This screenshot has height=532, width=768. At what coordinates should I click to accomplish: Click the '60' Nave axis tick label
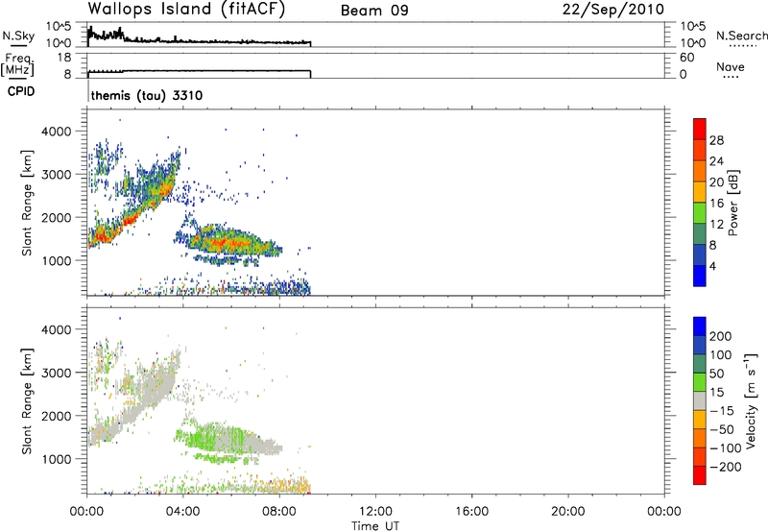pos(686,58)
